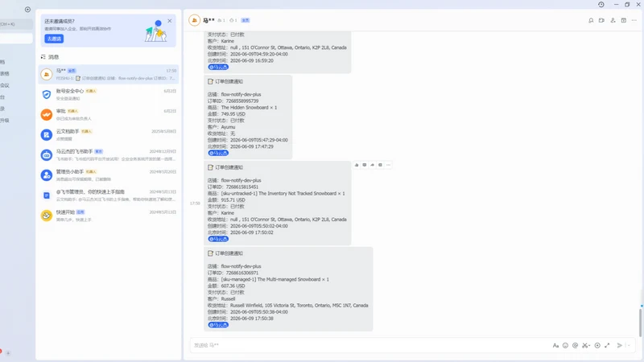
Task: Open the 马云杰的飞书助手 conversation
Action: pyautogui.click(x=109, y=155)
